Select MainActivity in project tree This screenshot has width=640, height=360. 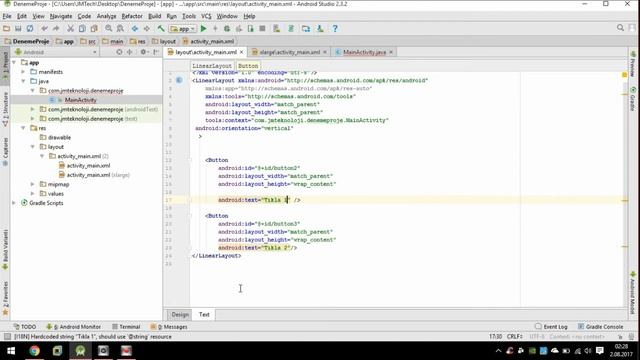click(x=80, y=100)
